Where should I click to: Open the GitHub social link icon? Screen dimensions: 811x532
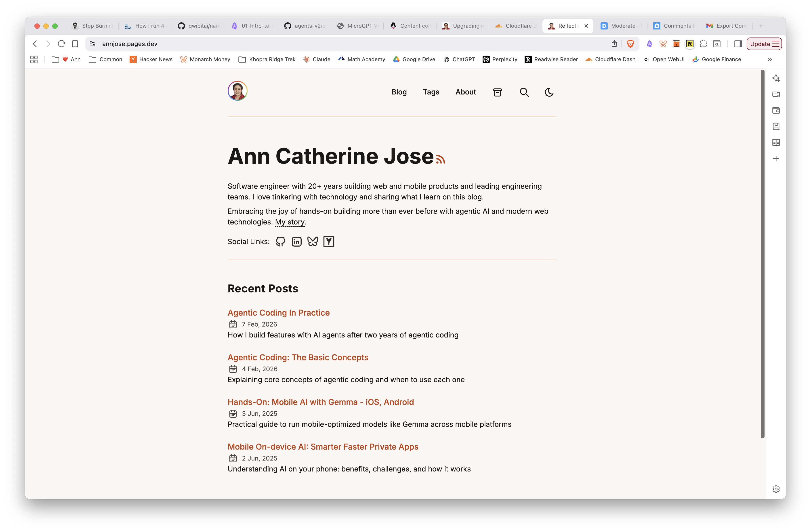point(280,242)
